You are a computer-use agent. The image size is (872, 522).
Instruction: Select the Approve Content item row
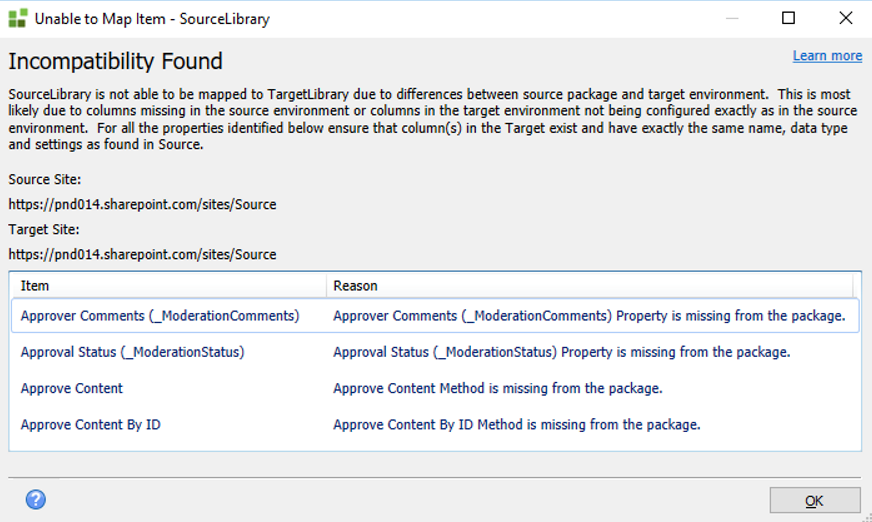(72, 388)
